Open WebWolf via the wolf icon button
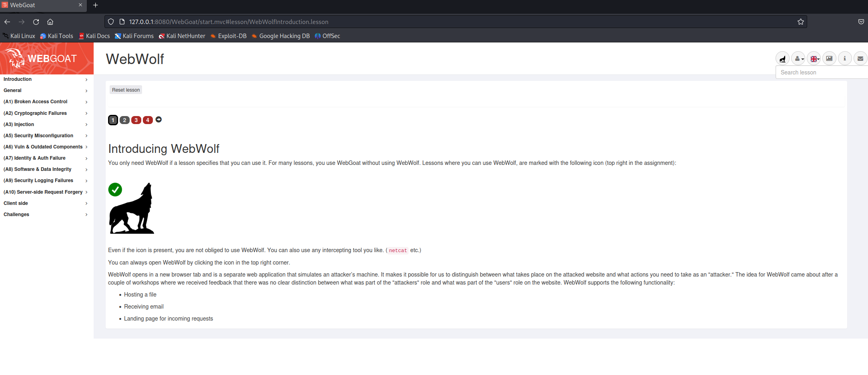The height and width of the screenshot is (375, 868). point(782,59)
